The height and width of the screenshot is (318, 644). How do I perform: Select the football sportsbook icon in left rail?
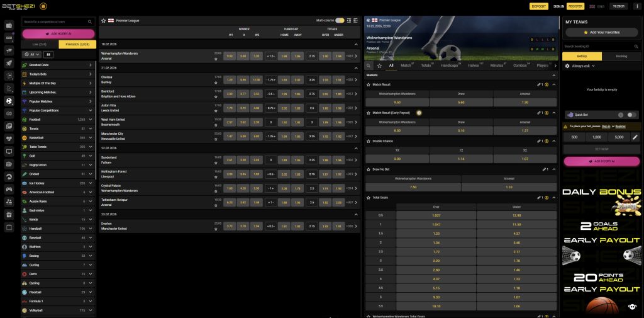click(9, 101)
